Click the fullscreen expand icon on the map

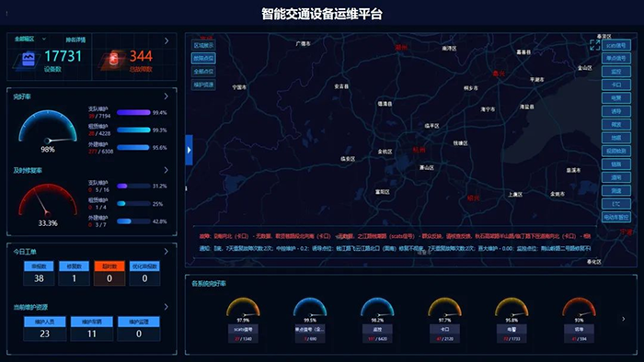[594, 45]
